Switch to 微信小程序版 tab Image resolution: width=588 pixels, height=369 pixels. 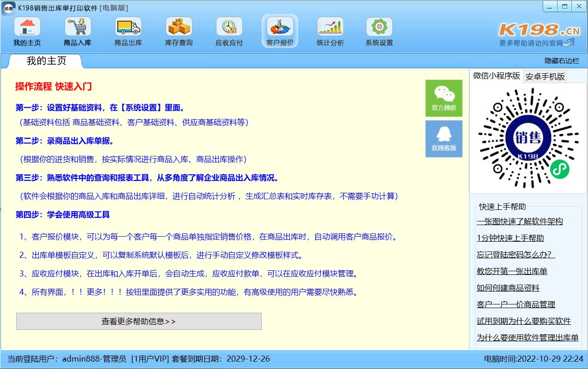[497, 76]
